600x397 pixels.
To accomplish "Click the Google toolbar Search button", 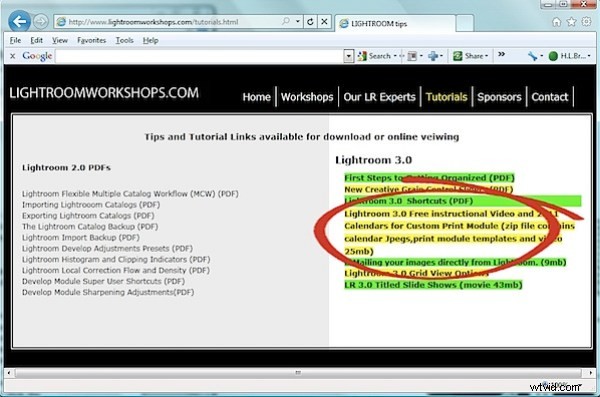I will coord(374,56).
